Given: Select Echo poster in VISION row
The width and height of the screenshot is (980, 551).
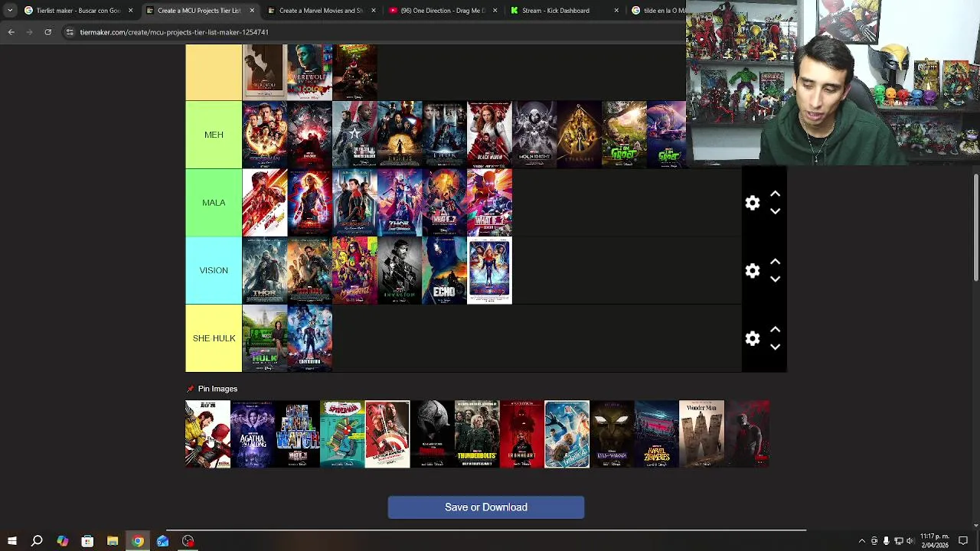Looking at the screenshot, I should click(x=444, y=270).
